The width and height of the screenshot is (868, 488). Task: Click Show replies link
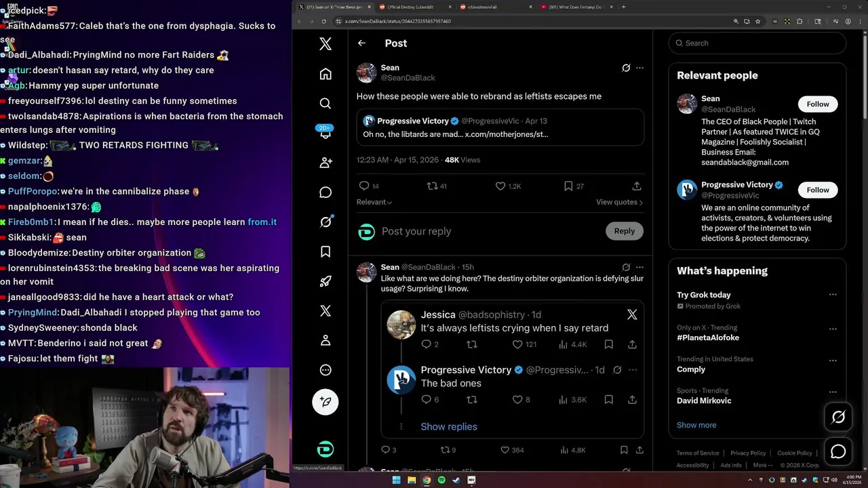[449, 426]
